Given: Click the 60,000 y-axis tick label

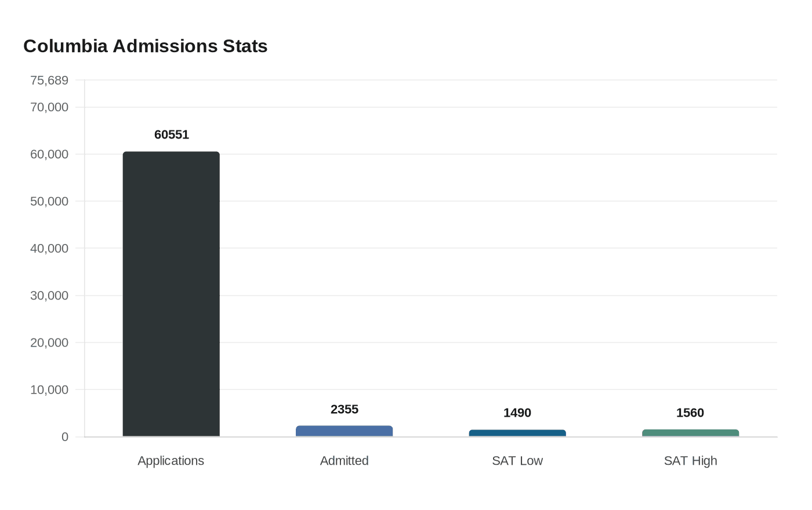Looking at the screenshot, I should [49, 154].
